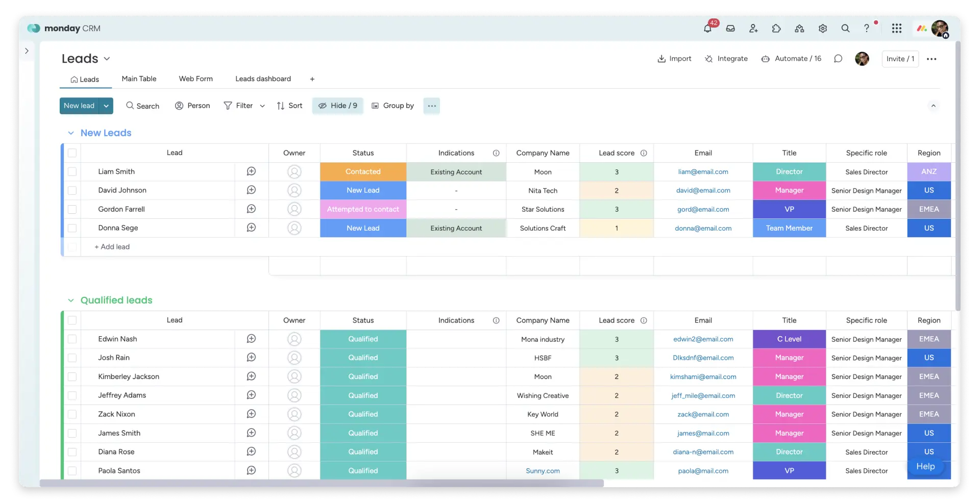Click the search magnifier in the header
The image size is (980, 503).
pyautogui.click(x=846, y=29)
